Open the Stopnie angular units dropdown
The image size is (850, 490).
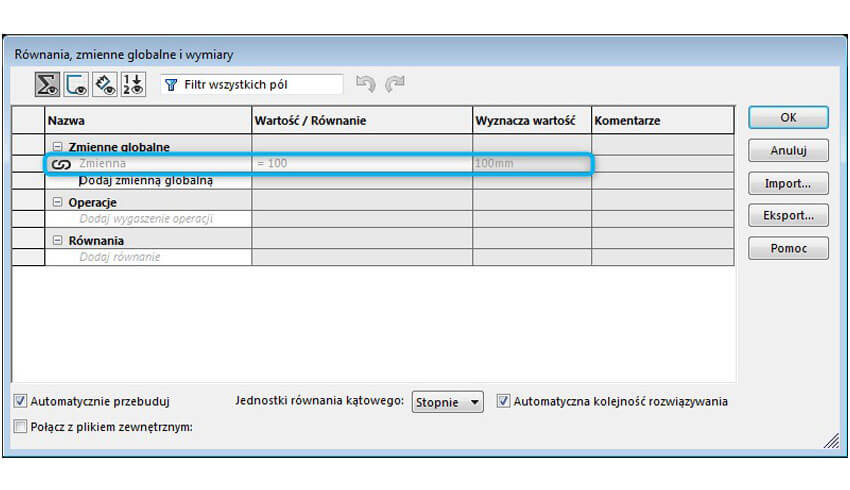click(447, 402)
